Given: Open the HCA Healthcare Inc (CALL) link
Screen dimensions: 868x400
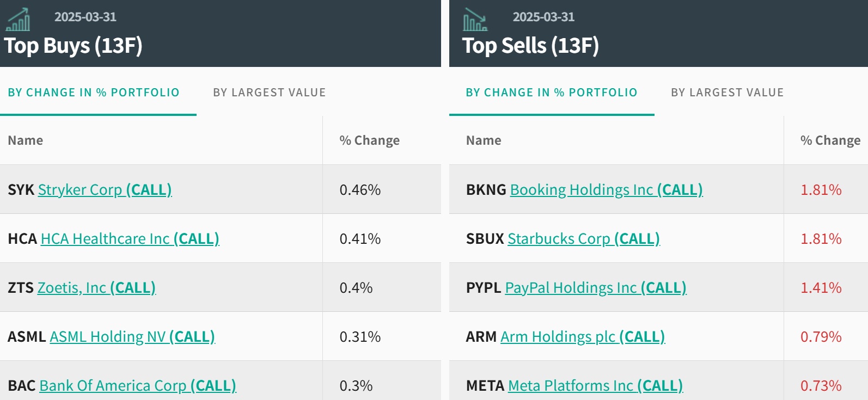Looking at the screenshot, I should pyautogui.click(x=130, y=239).
